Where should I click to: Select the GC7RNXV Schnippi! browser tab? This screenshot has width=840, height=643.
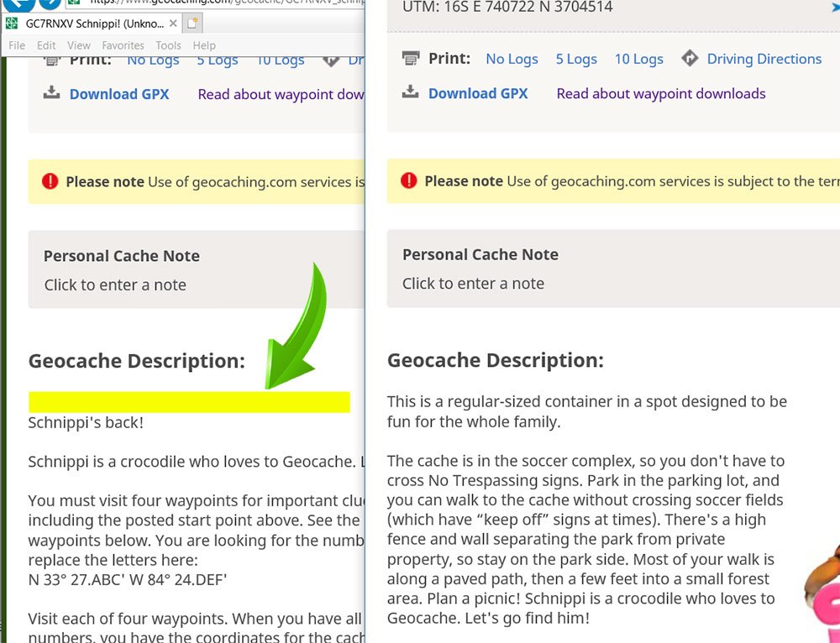click(91, 24)
